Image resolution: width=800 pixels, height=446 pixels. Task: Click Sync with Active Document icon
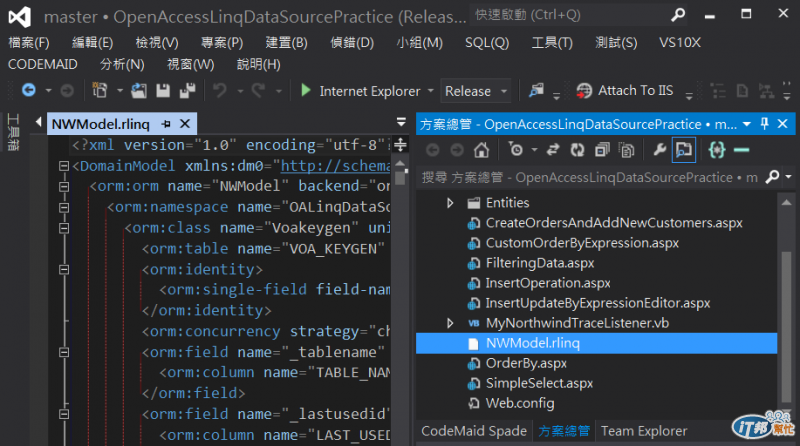pos(553,150)
